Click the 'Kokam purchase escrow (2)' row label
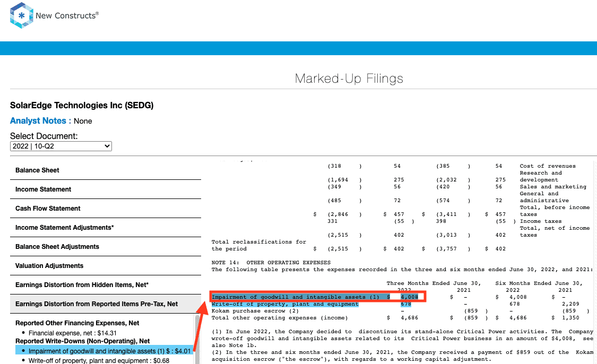Viewport: 597px width, 364px height. tap(255, 311)
